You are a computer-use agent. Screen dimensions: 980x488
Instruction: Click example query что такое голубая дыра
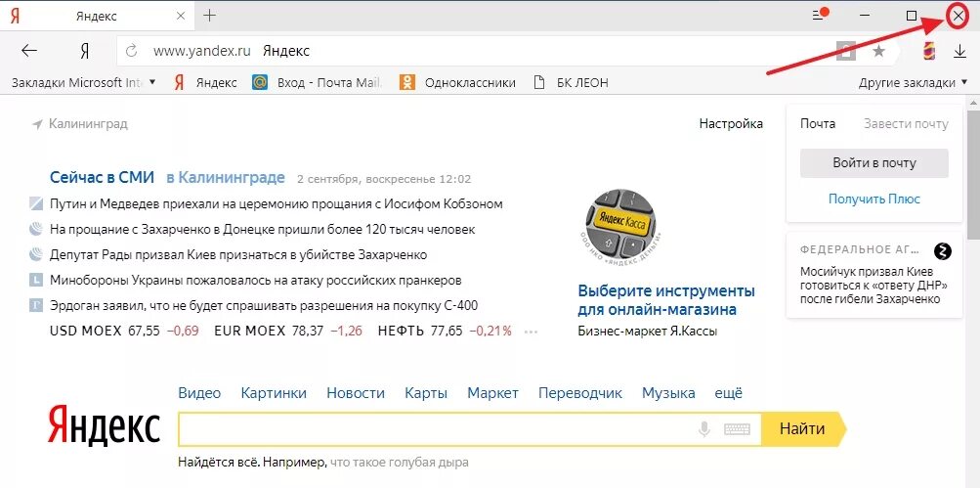point(399,463)
